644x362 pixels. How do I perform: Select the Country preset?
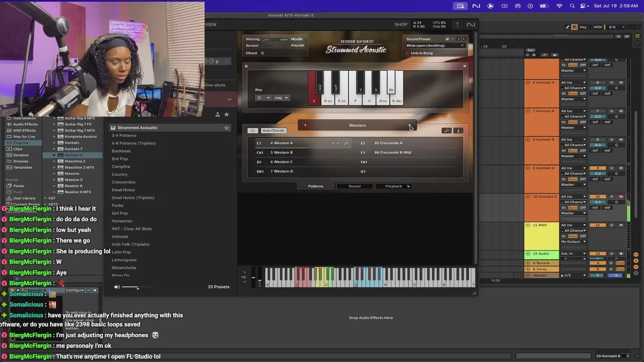point(120,174)
